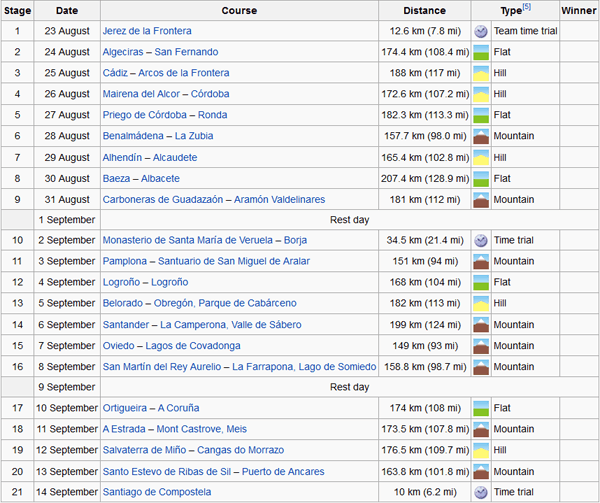Open the La Zubia link
The height and width of the screenshot is (503, 600).
194,136
